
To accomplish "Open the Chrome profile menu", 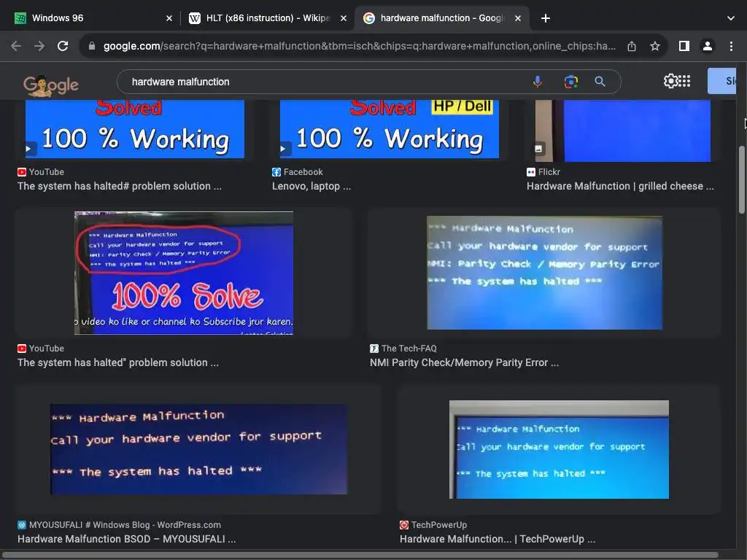I will 708,46.
